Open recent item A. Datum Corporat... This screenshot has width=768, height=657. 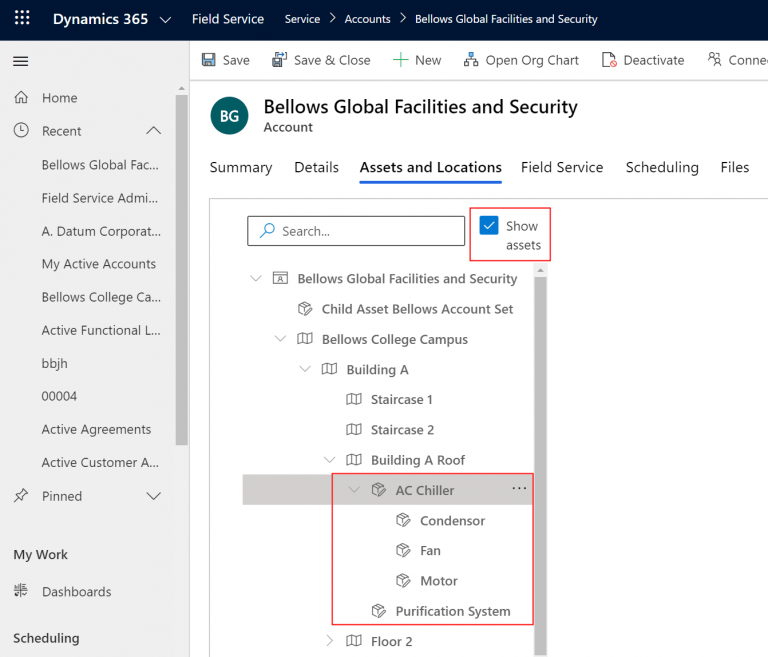101,231
